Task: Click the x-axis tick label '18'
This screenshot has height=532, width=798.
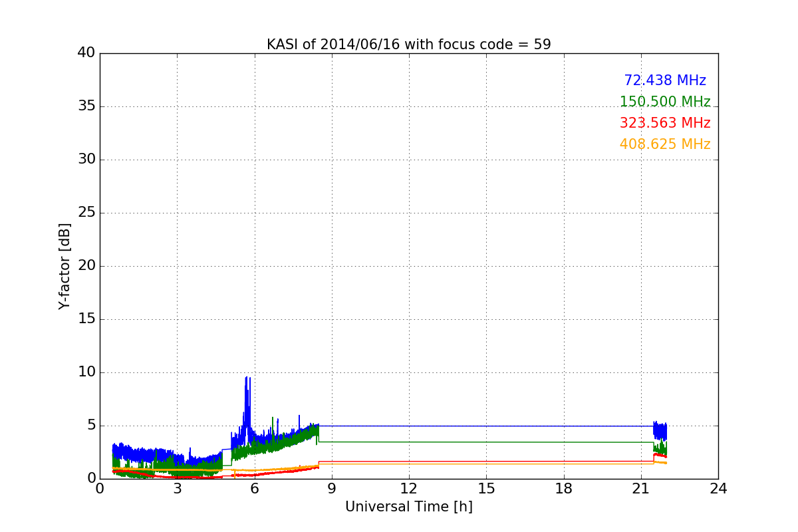Action: coord(563,488)
